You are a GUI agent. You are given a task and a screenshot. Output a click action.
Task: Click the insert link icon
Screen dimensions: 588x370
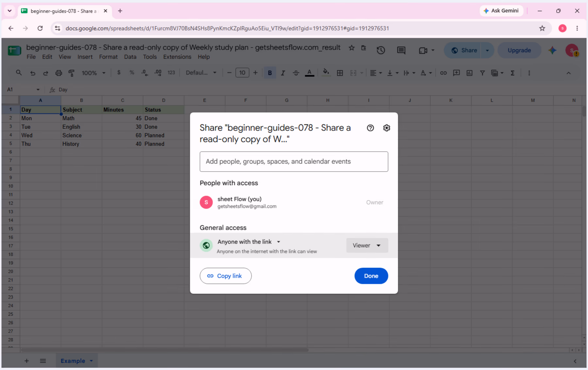[443, 73]
